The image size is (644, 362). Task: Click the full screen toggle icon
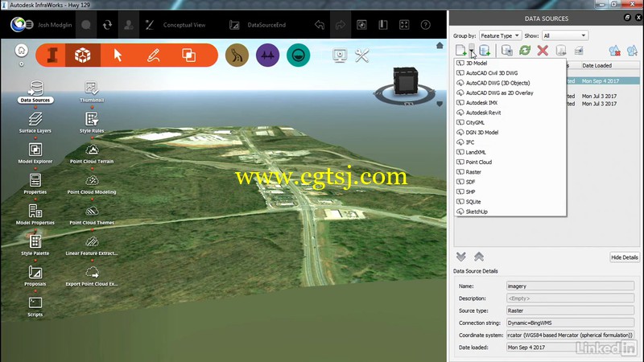tap(404, 25)
